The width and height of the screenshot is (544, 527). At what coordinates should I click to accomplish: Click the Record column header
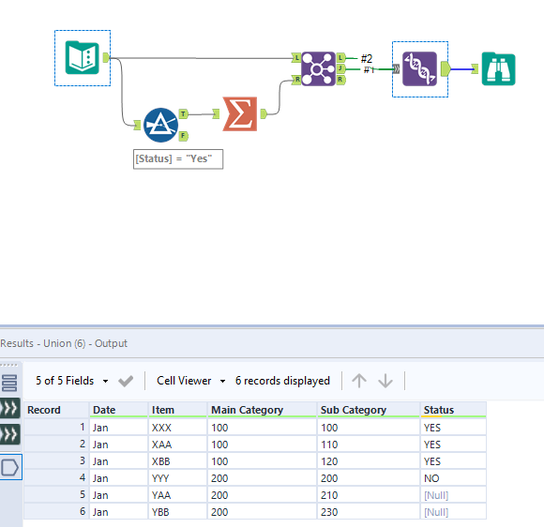(x=56, y=410)
